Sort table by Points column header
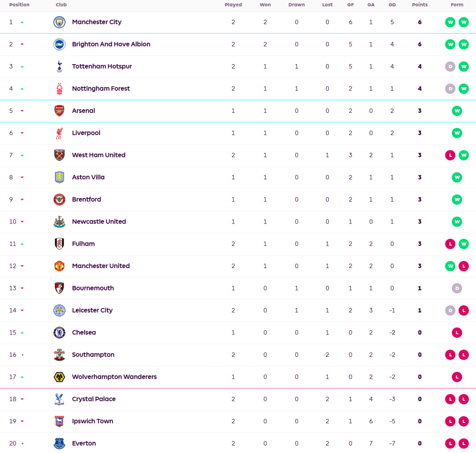 click(419, 5)
